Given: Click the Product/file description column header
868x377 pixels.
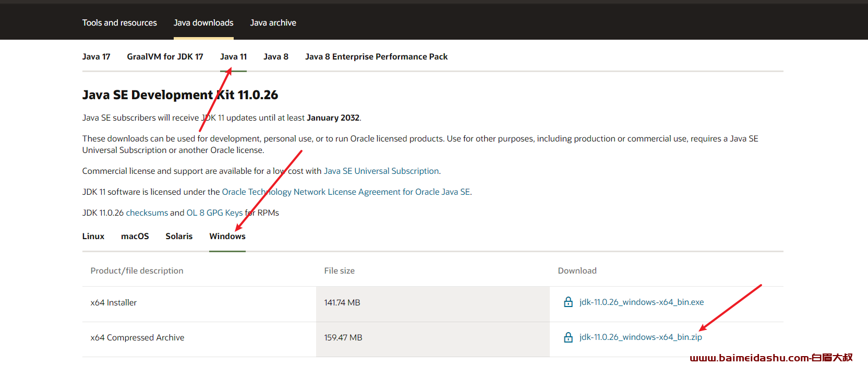Looking at the screenshot, I should point(137,270).
